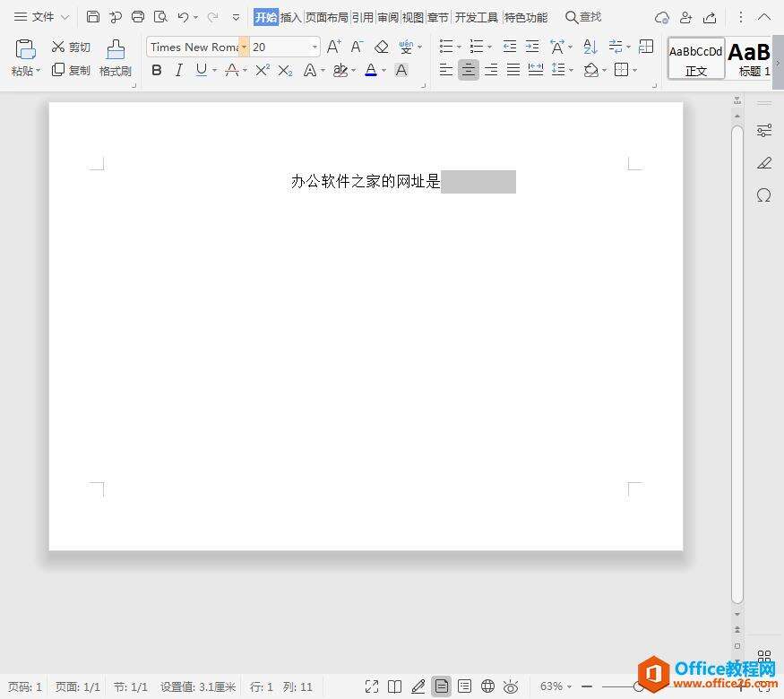Open underline style dropdown arrow
Screen dimensions: 784x699
[x=214, y=70]
